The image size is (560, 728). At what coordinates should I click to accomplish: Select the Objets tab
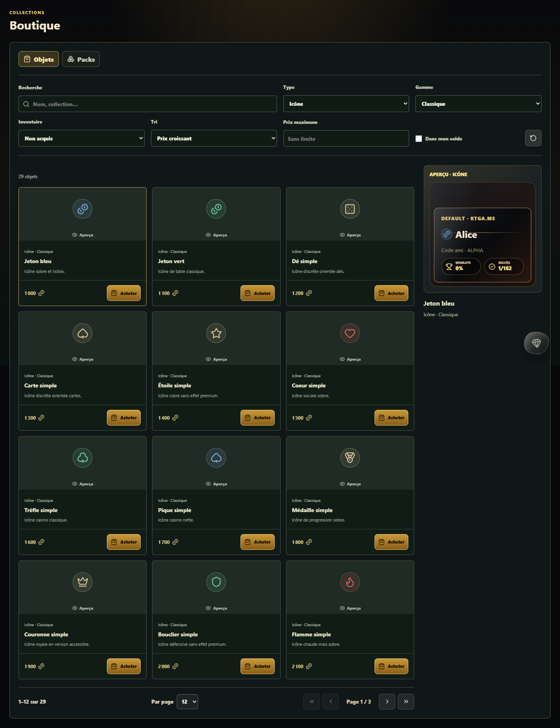[x=39, y=59]
